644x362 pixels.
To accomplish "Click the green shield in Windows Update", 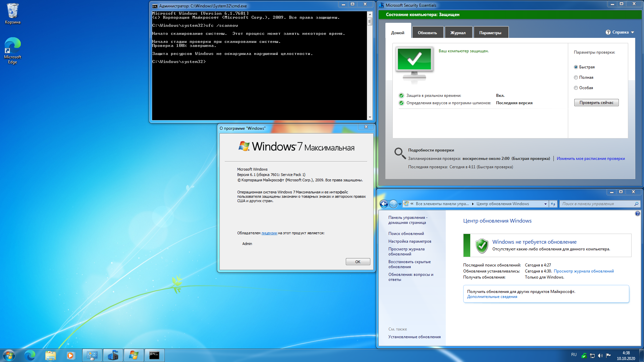I will point(482,246).
